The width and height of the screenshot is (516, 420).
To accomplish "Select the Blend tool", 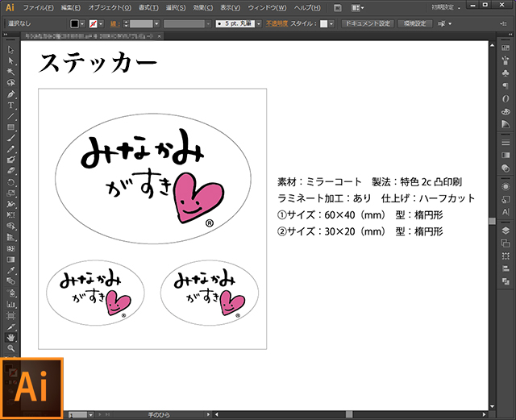I will 10,281.
